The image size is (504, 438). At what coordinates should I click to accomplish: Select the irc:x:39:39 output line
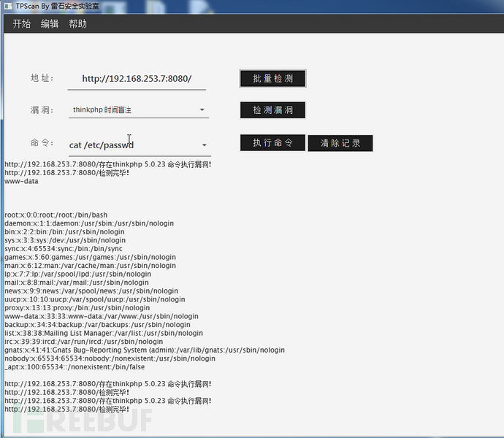click(x=83, y=342)
